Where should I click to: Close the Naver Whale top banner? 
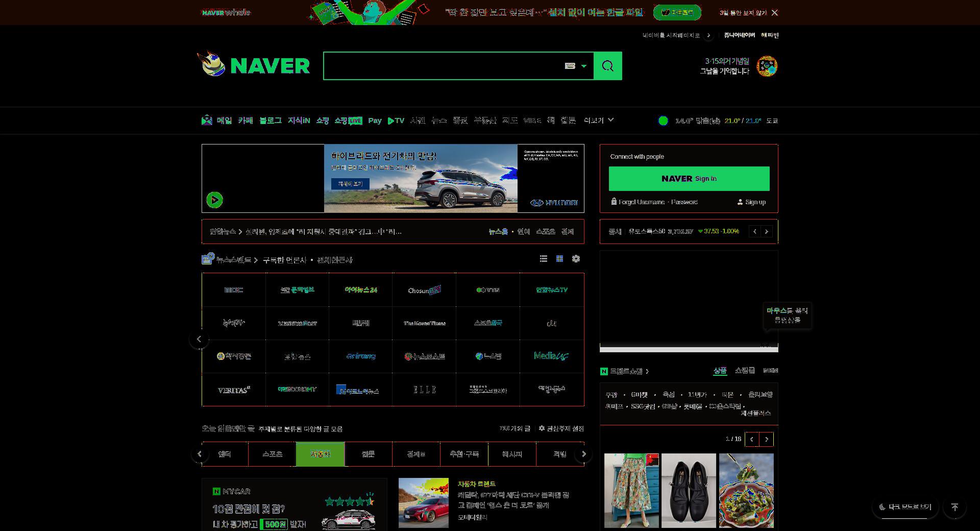pyautogui.click(x=775, y=13)
